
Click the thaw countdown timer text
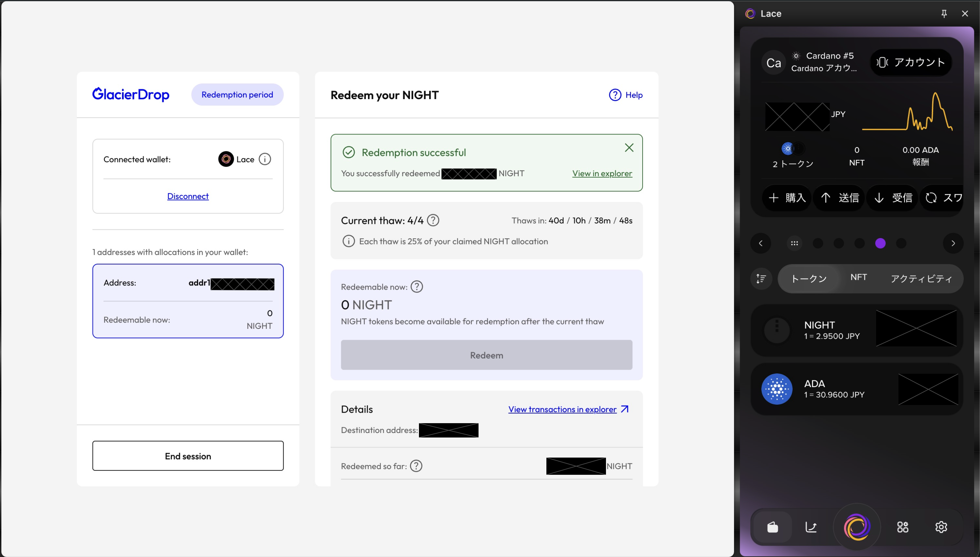click(572, 221)
